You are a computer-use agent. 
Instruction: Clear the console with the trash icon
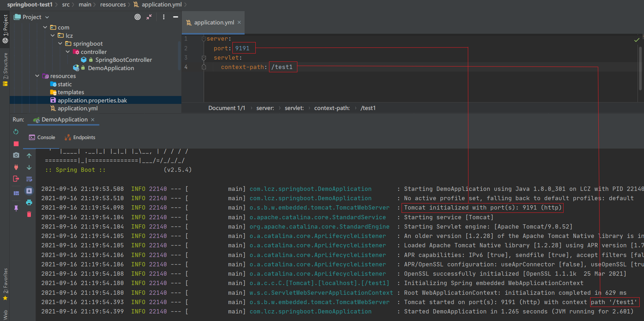tap(29, 214)
